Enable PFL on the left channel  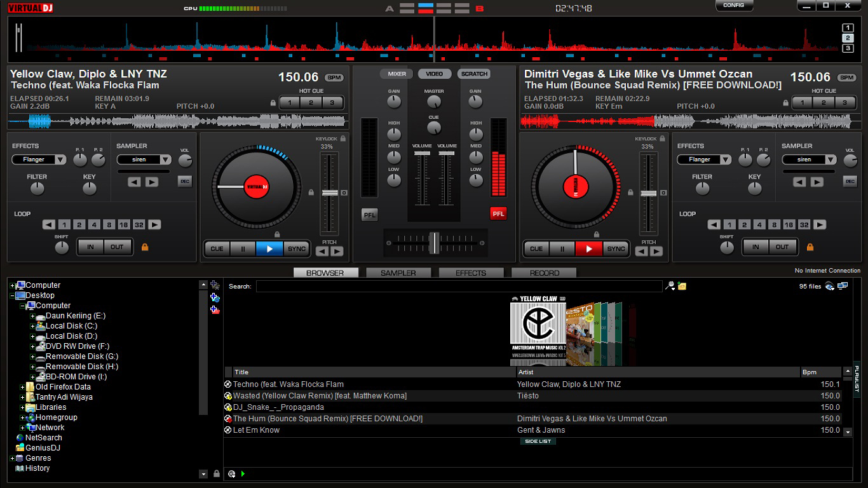point(369,215)
